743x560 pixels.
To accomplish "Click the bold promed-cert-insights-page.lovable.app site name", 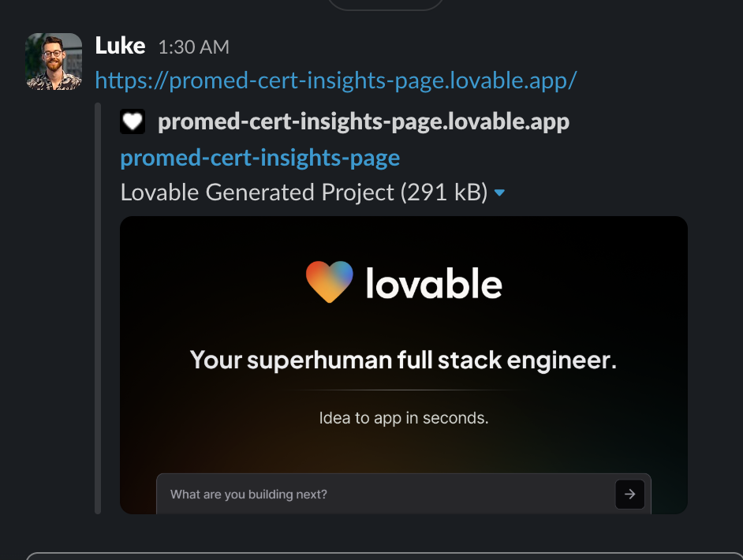I will (x=364, y=121).
